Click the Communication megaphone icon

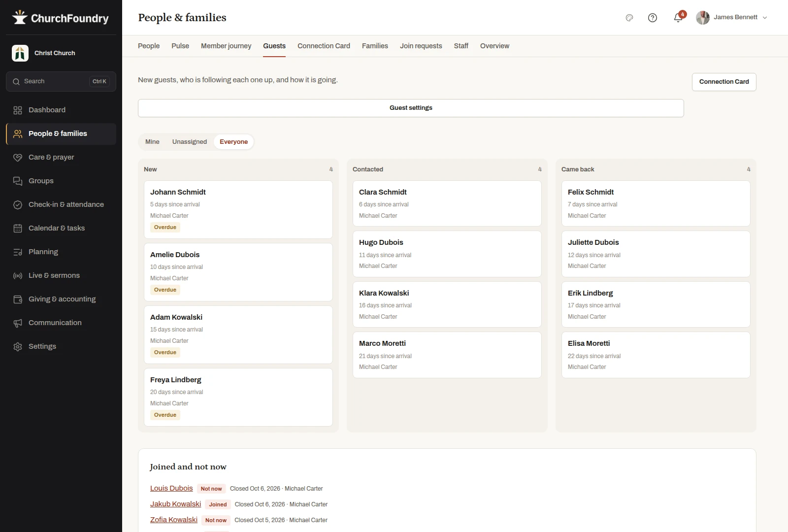coord(18,323)
